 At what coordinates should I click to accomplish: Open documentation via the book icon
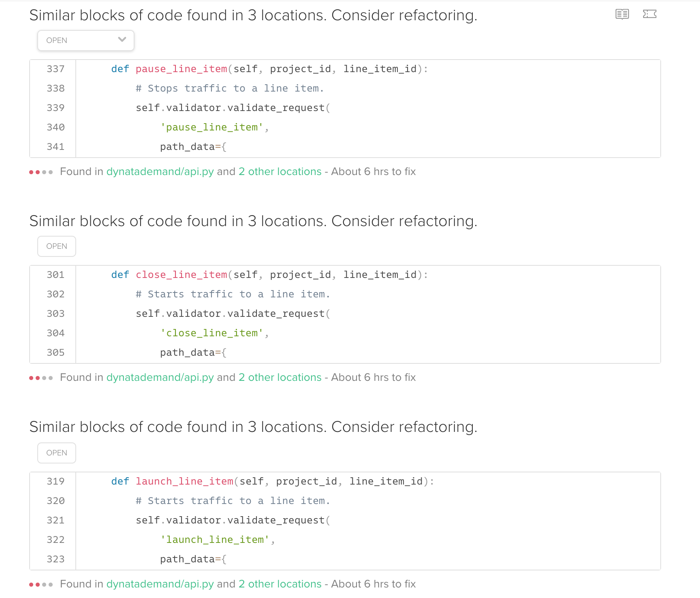click(622, 15)
